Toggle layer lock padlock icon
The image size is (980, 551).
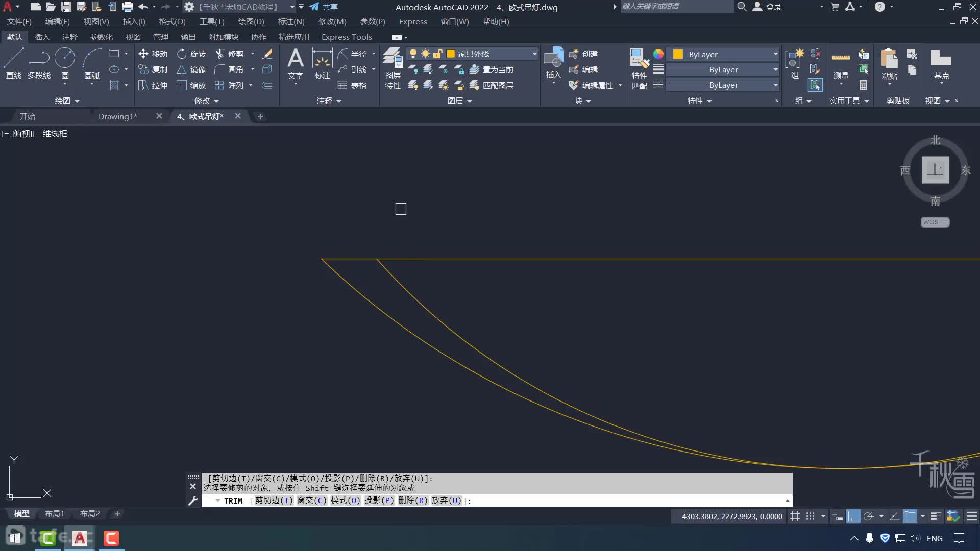point(437,54)
